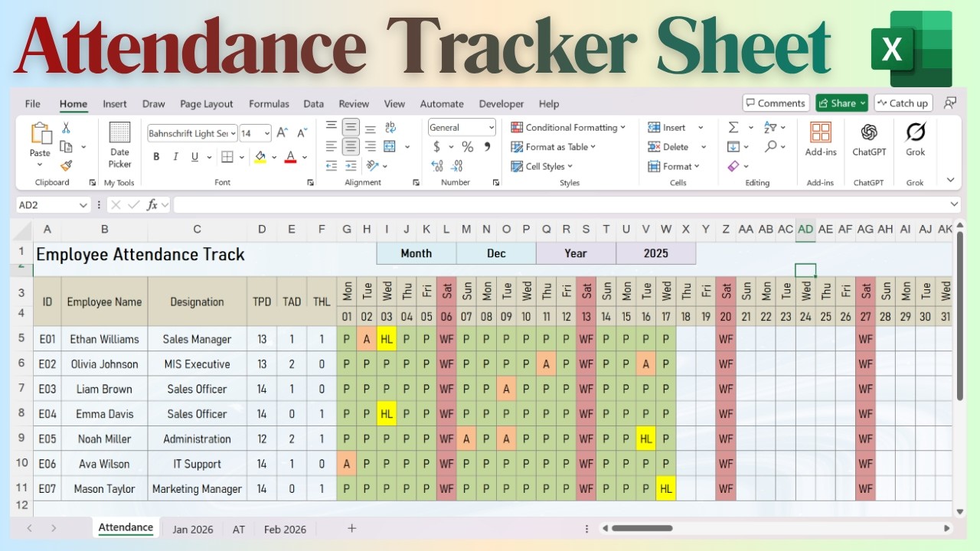Viewport: 980px width, 551px height.
Task: Click the yellow fill color button
Action: coord(260,157)
